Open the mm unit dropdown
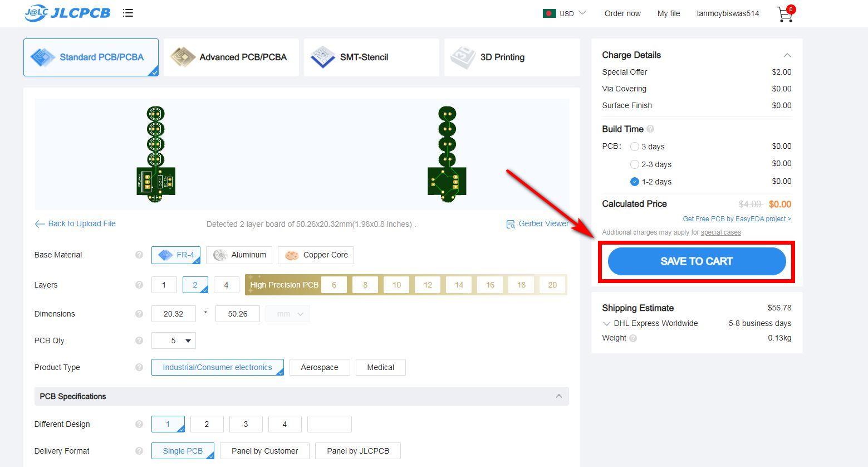 [288, 314]
